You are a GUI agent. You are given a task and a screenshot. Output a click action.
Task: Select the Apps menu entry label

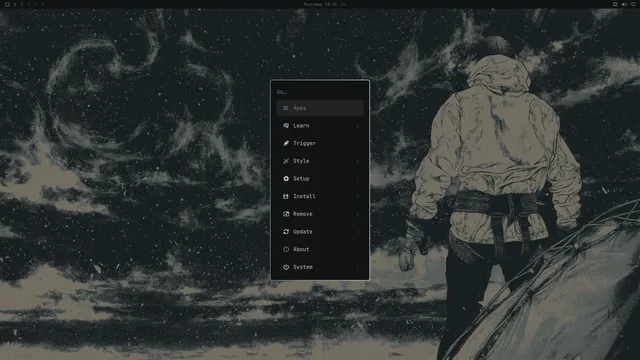coord(299,108)
